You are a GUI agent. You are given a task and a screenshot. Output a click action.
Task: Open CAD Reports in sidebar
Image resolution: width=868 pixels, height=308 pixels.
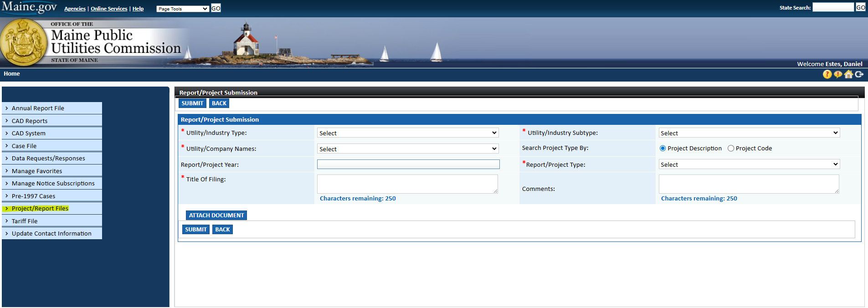point(52,121)
